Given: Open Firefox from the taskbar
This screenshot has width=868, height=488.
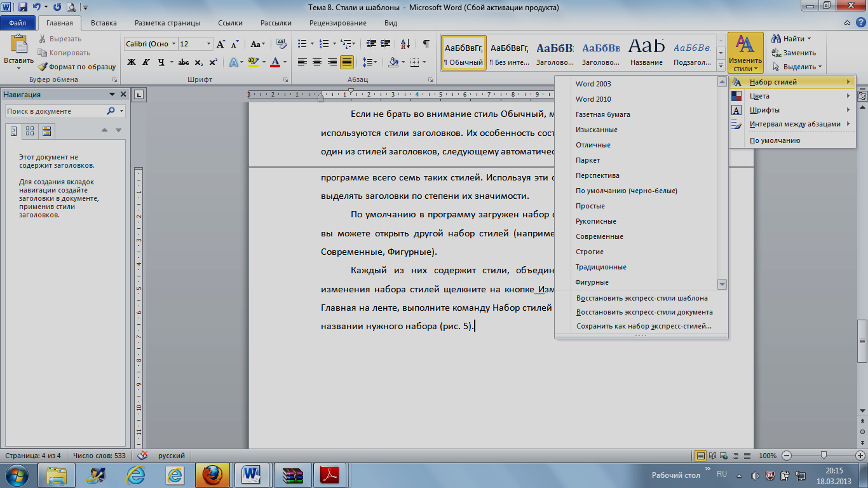Looking at the screenshot, I should pos(212,475).
